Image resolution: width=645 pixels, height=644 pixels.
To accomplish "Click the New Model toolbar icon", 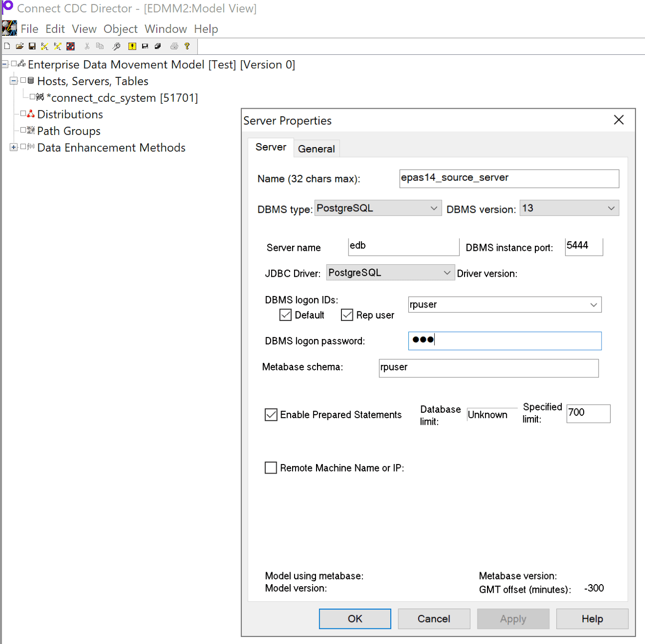I will pos(7,46).
